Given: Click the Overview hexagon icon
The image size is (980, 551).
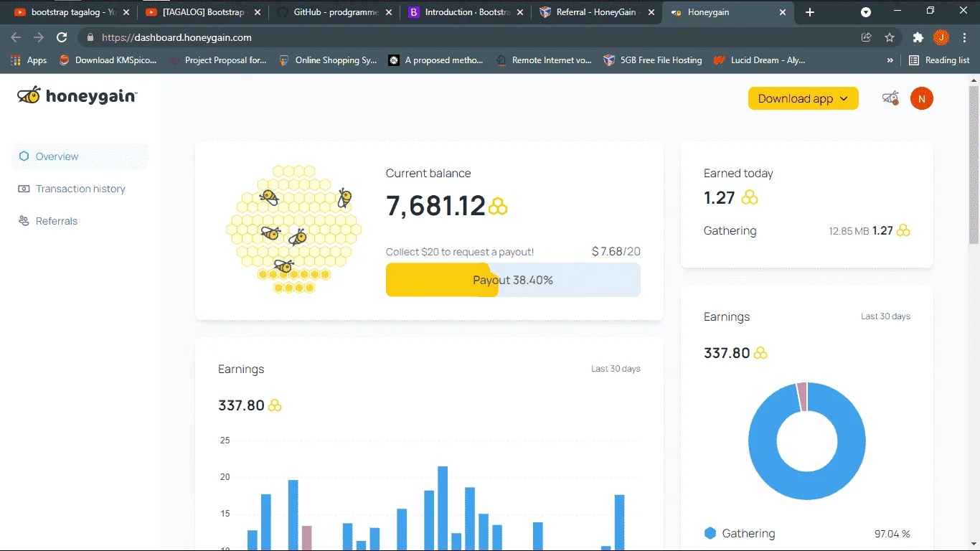Looking at the screenshot, I should click(24, 156).
